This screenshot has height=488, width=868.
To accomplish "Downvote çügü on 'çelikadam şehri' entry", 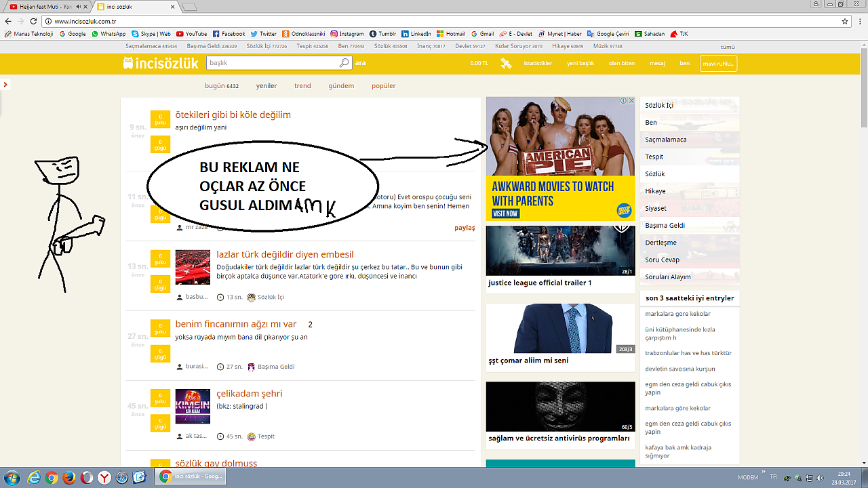I will click(160, 423).
